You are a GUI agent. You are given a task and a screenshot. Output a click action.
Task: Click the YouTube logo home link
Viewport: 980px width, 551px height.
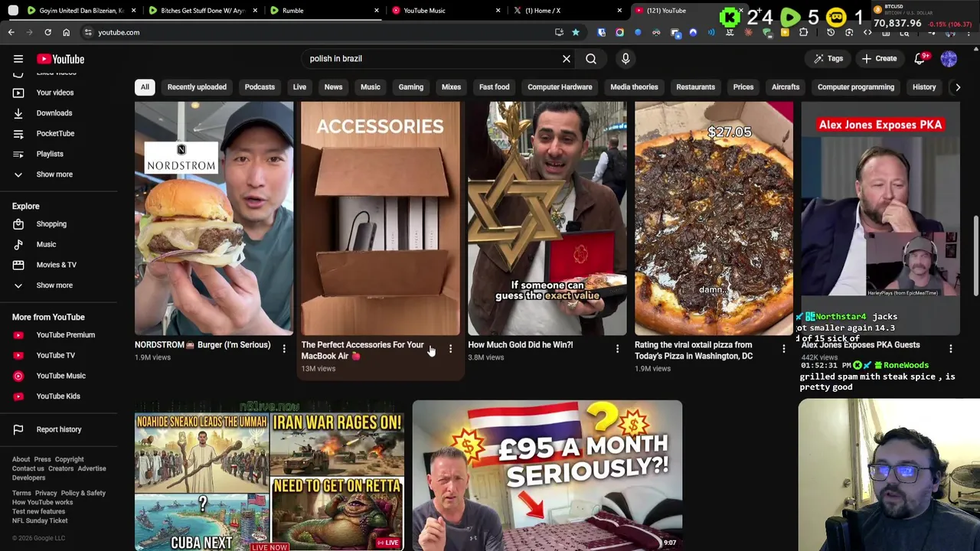click(60, 59)
